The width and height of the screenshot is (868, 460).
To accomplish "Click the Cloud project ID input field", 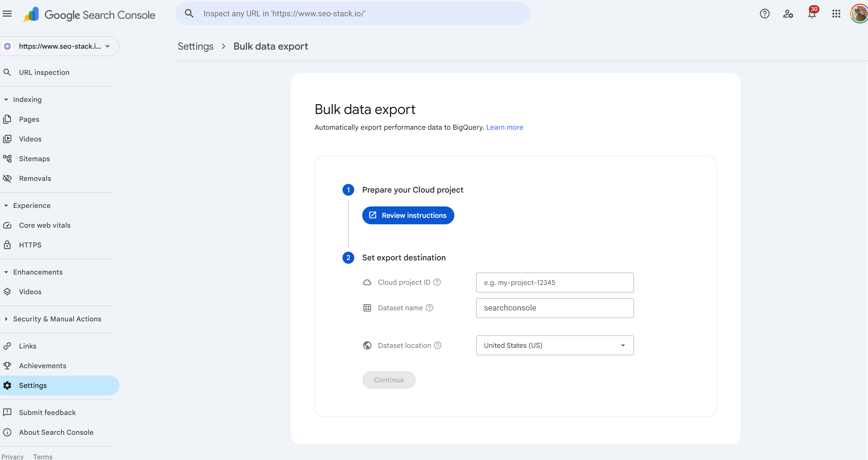I will tap(555, 283).
